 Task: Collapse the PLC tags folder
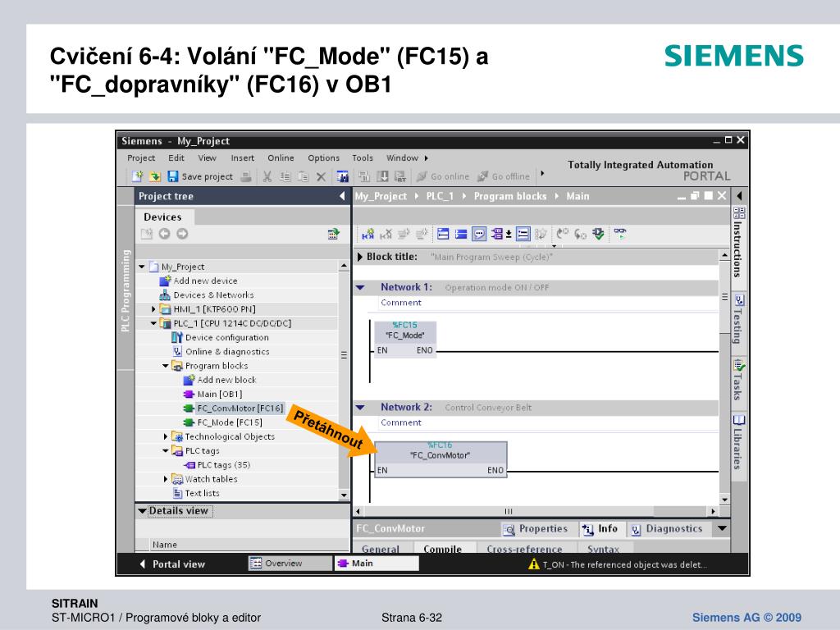point(166,450)
